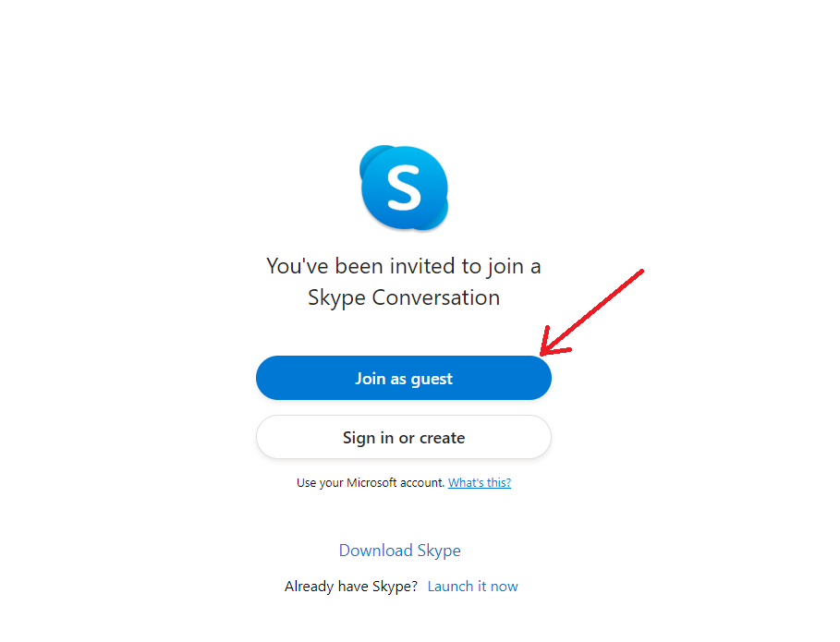Click the word Launch in Launch it now
Image resolution: width=840 pixels, height=642 pixels.
[x=450, y=587]
